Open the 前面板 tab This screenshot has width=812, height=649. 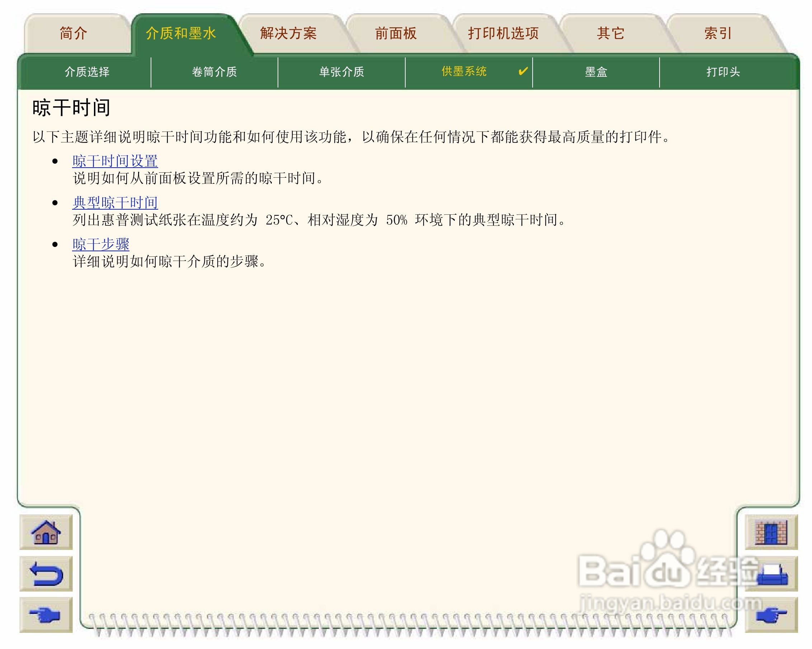(x=396, y=33)
